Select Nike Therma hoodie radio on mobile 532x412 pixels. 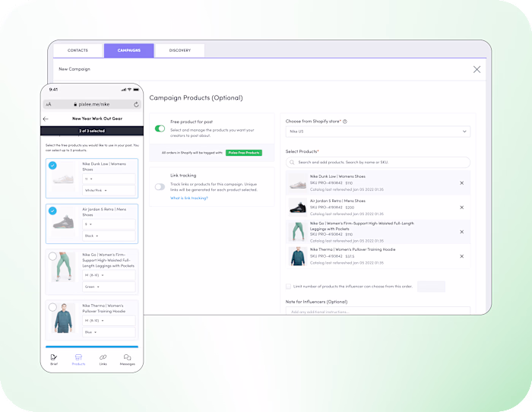52,307
